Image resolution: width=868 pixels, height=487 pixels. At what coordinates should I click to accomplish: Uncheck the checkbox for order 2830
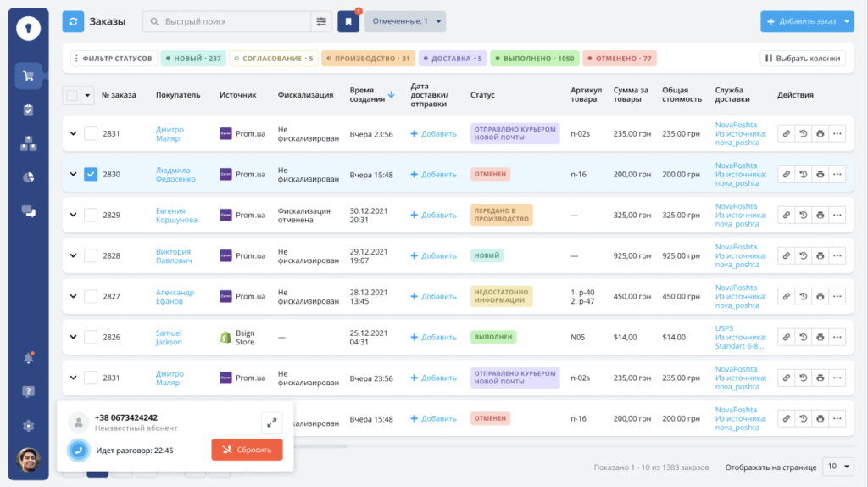(91, 174)
